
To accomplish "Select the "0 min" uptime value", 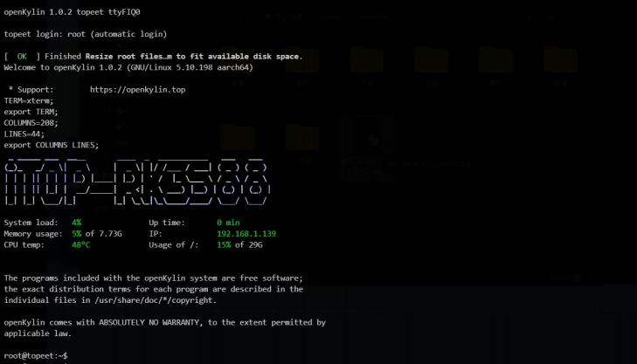I will (228, 223).
